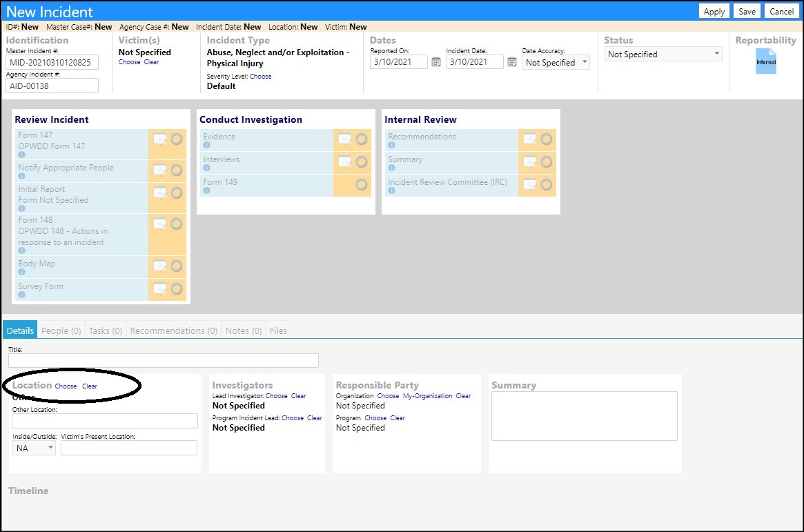Screen dimensions: 804x532
Task: Open notes icon for Summary review row
Action: (x=530, y=162)
